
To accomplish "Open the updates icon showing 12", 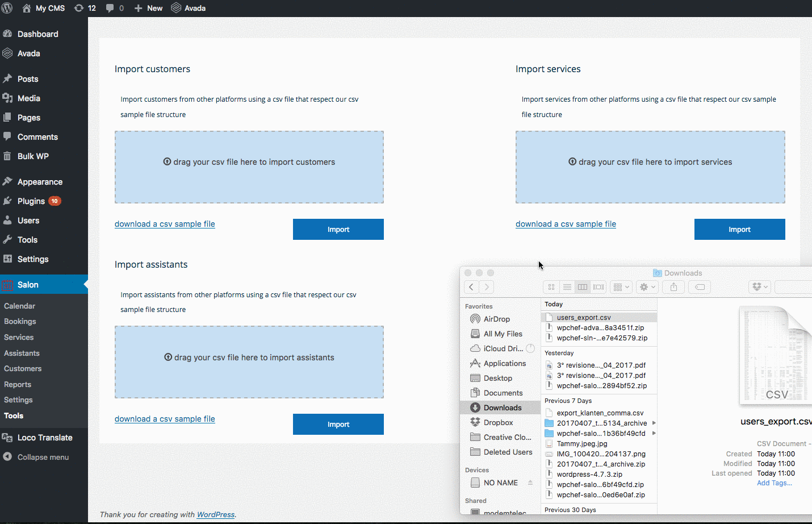I will [85, 8].
